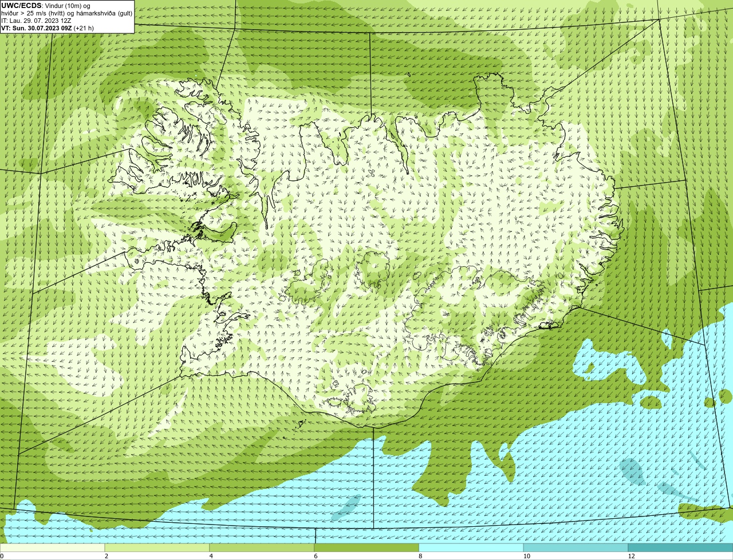The width and height of the screenshot is (733, 560).
Task: Click the 10–12 m/s turquoise legend swatch
Action: (x=576, y=548)
